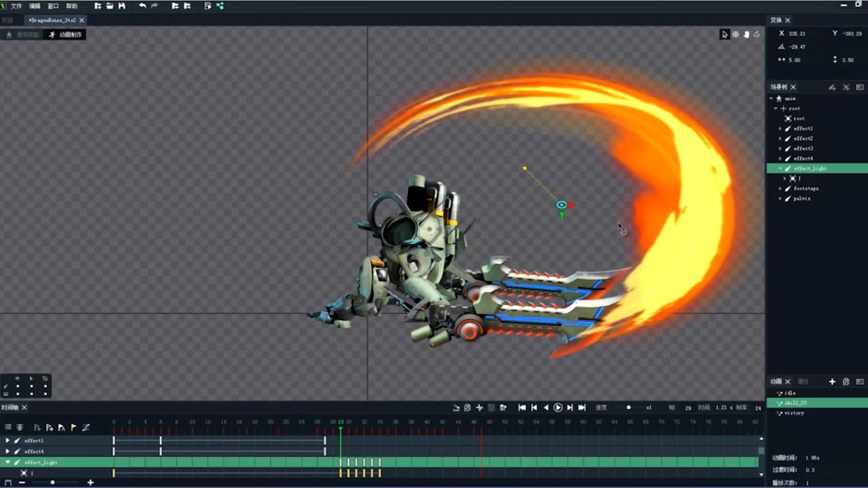Play the animation backward
The image size is (868, 488).
click(546, 407)
